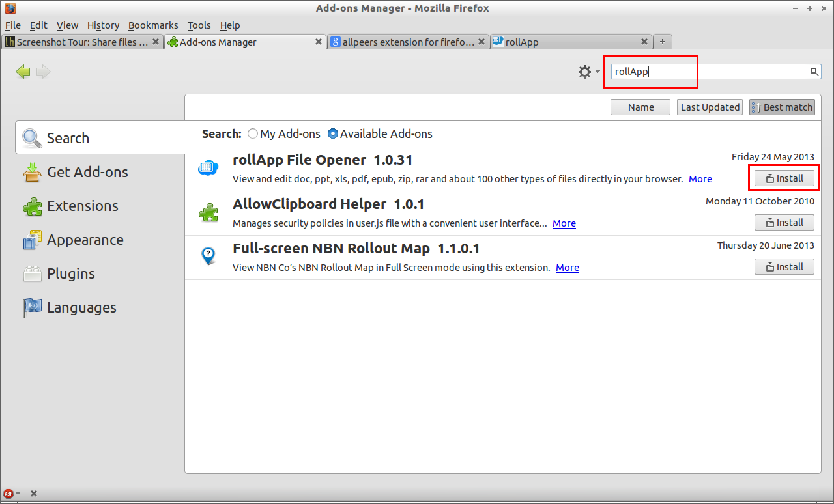The width and height of the screenshot is (834, 504).
Task: Select the Available Add-ons radio button
Action: [333, 133]
